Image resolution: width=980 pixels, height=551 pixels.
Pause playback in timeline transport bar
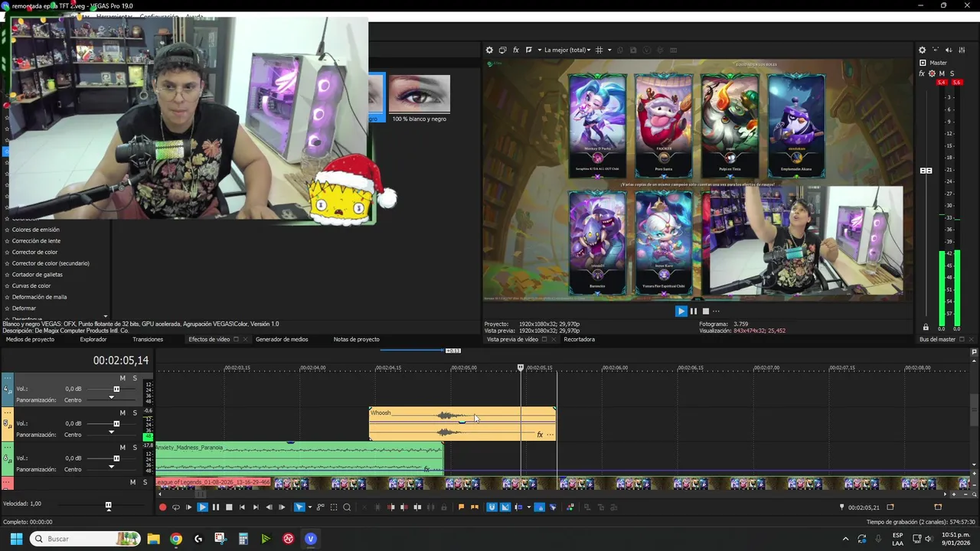pos(216,507)
